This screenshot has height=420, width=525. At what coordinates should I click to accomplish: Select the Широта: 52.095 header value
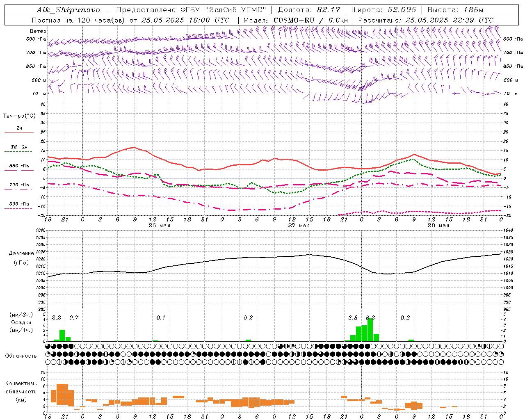tap(384, 10)
